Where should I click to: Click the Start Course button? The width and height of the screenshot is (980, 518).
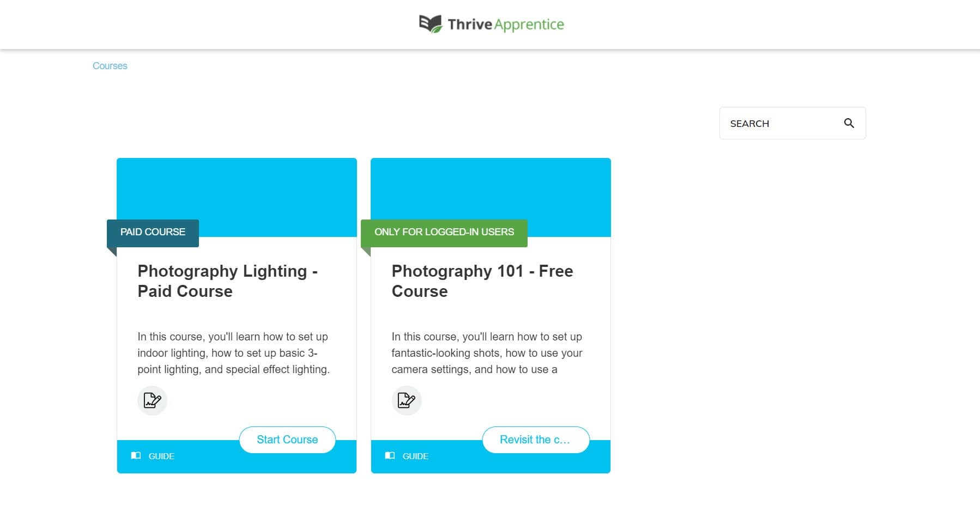pos(287,440)
